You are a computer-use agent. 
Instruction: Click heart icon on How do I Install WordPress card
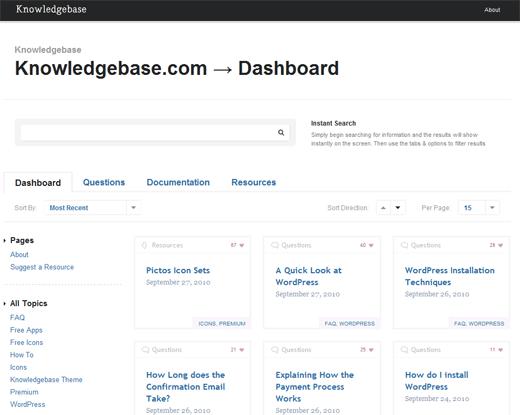[500, 350]
